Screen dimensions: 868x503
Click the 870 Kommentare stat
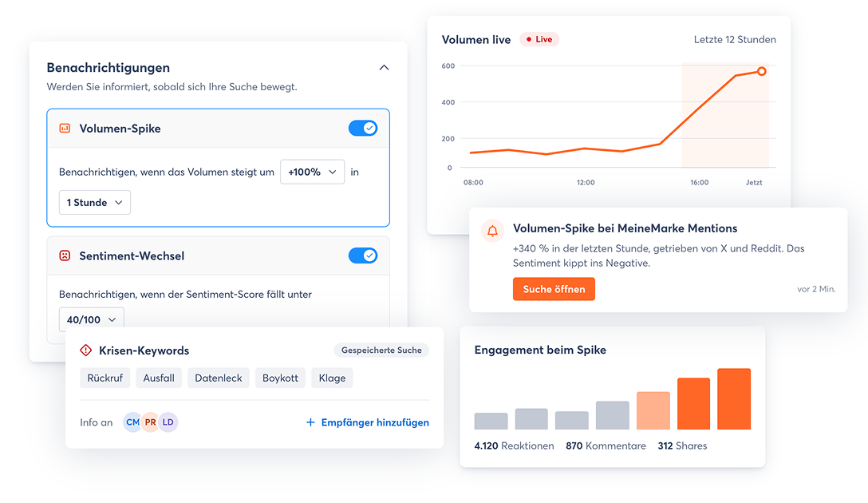(x=606, y=446)
